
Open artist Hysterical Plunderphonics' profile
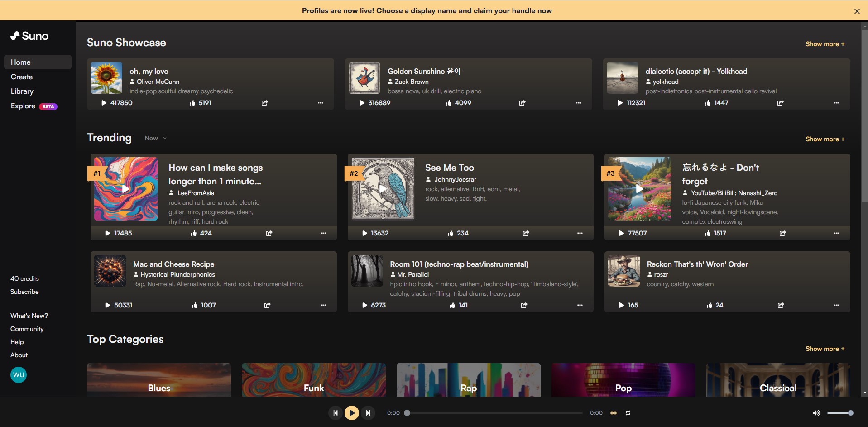(x=177, y=274)
